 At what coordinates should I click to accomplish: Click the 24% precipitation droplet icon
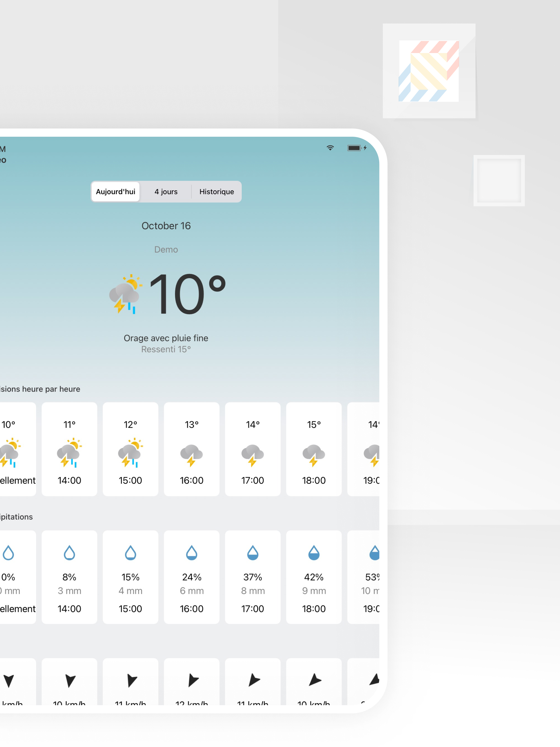[x=191, y=553]
